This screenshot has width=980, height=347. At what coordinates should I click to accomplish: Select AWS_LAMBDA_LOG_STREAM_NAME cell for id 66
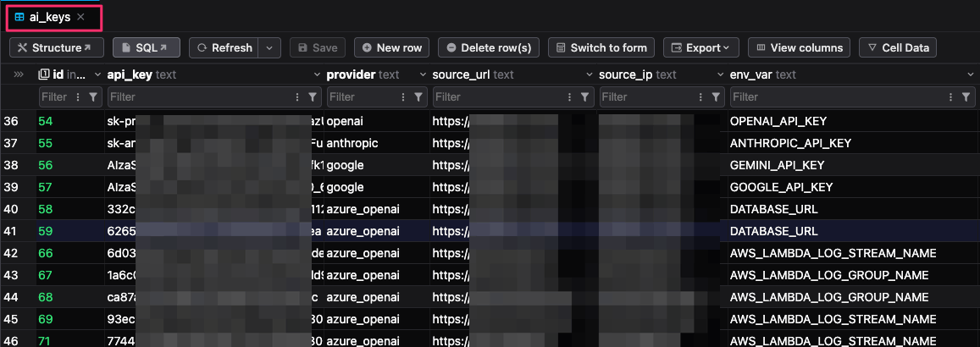click(852, 253)
